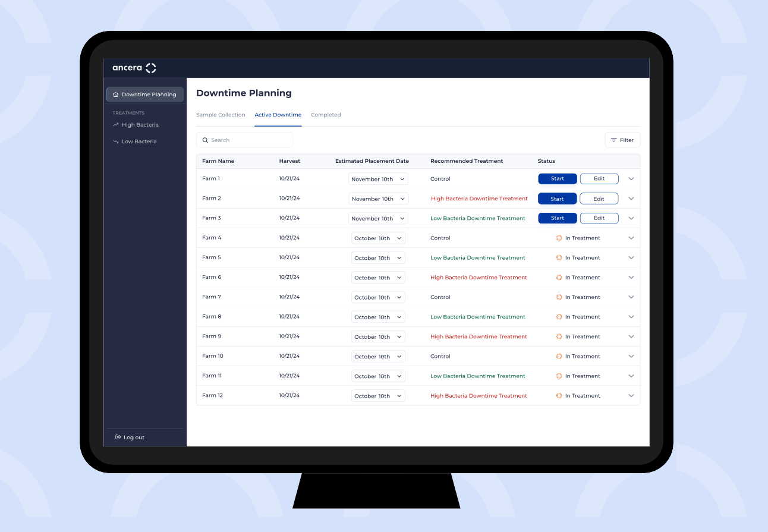Expand the Farm 7 row details chevron
Screen dimensions: 768x532
(631, 297)
